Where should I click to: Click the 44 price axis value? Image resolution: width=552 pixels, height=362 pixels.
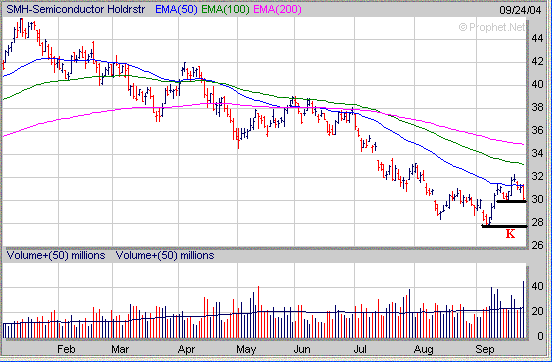pos(537,38)
